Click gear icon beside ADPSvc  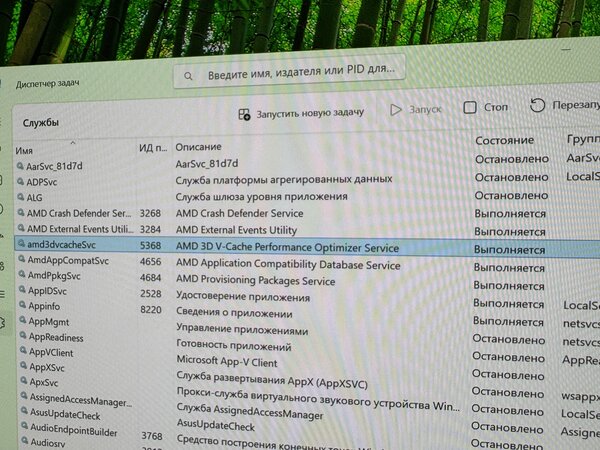pyautogui.click(x=20, y=181)
